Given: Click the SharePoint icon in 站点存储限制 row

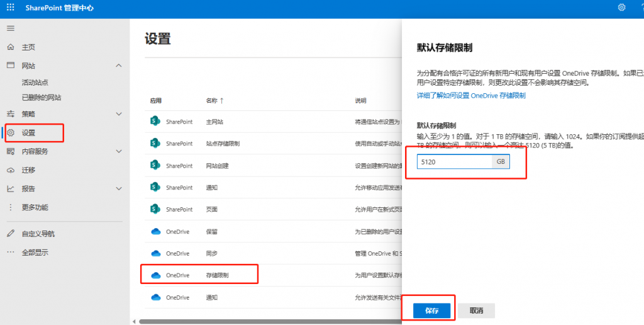Looking at the screenshot, I should tap(155, 143).
